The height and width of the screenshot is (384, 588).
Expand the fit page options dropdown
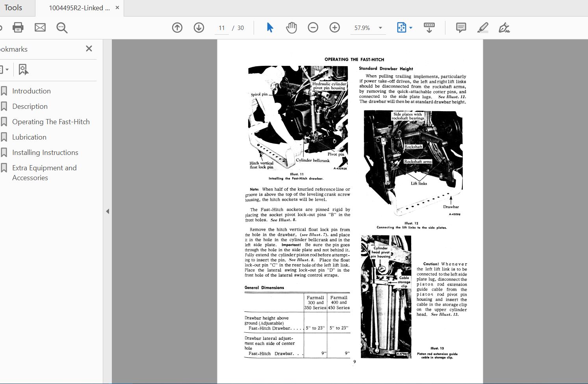[x=411, y=28]
